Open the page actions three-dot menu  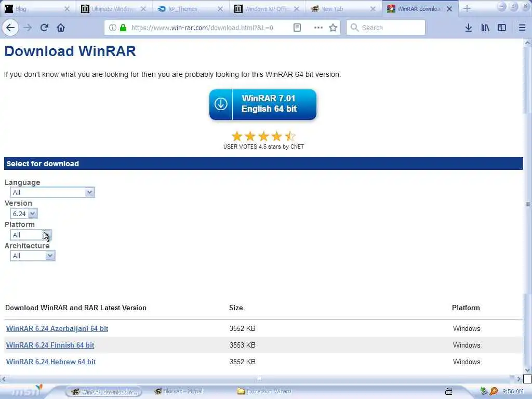(x=318, y=28)
